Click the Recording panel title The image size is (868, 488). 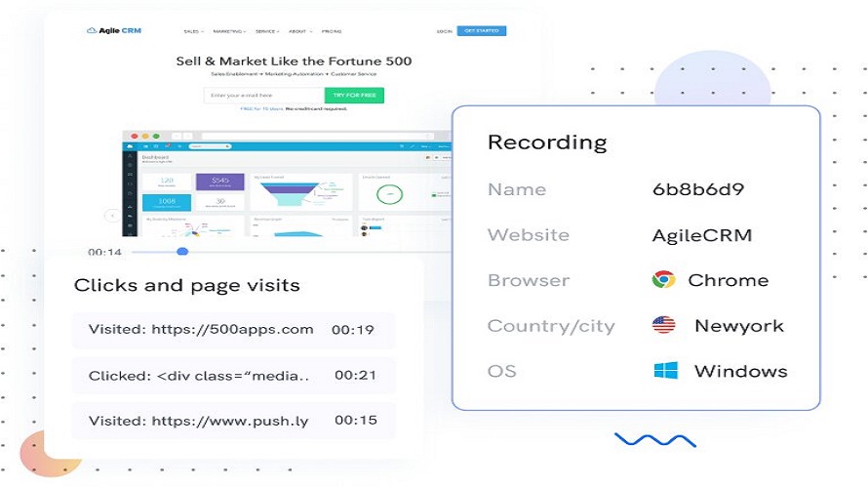[x=547, y=142]
